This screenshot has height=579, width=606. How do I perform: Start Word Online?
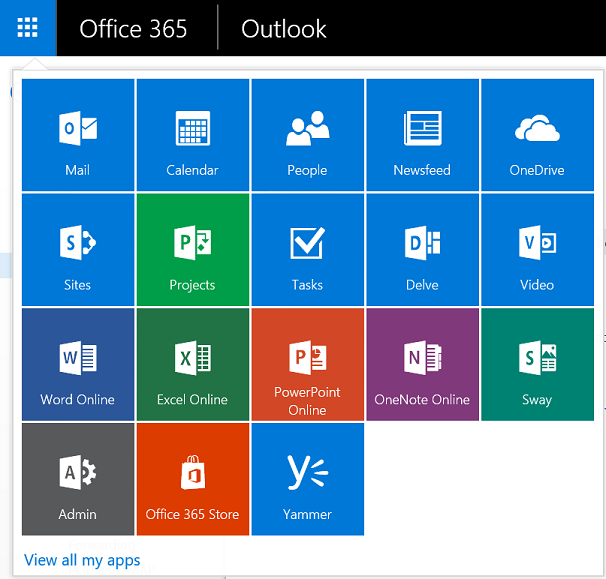(x=78, y=365)
